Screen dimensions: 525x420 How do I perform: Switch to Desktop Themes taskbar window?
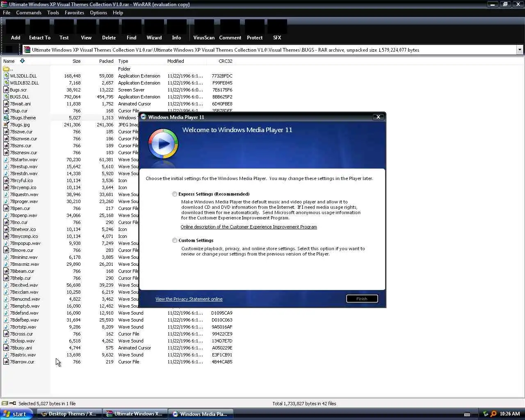coord(69,414)
